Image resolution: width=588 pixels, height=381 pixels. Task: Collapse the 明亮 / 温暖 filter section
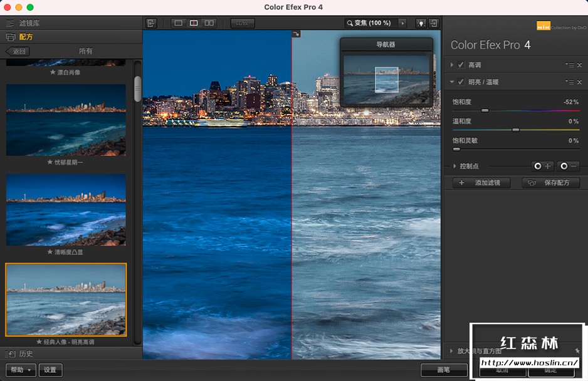[x=452, y=82]
